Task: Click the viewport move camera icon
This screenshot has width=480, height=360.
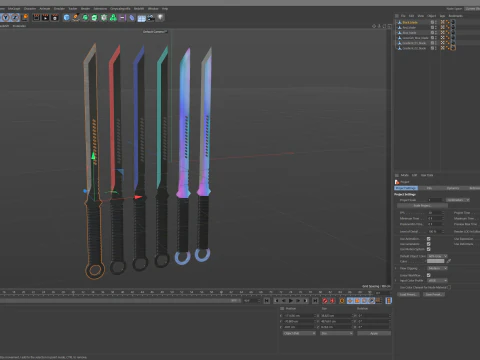Action: [x=374, y=26]
